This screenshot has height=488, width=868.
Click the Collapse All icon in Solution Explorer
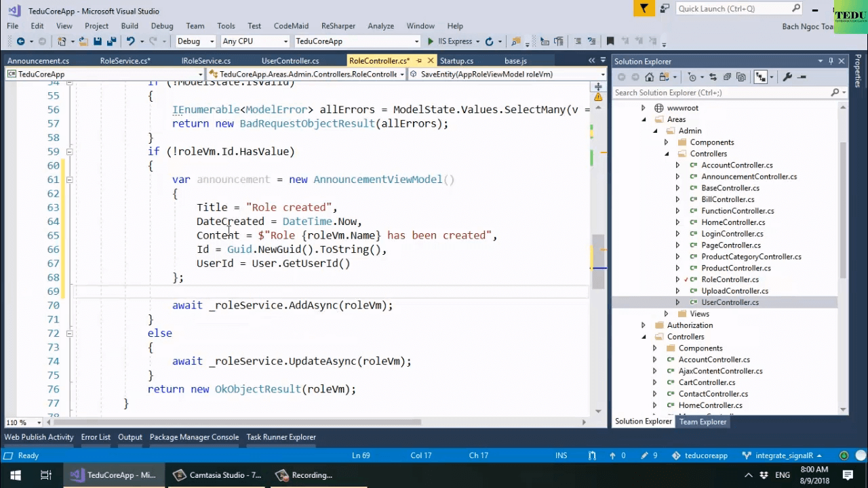(x=727, y=77)
